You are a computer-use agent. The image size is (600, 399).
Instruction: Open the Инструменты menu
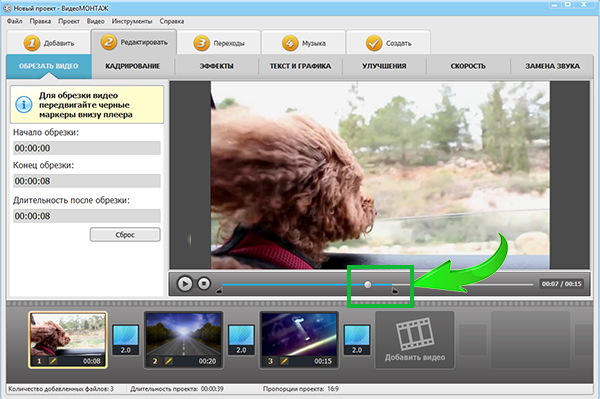coord(132,21)
